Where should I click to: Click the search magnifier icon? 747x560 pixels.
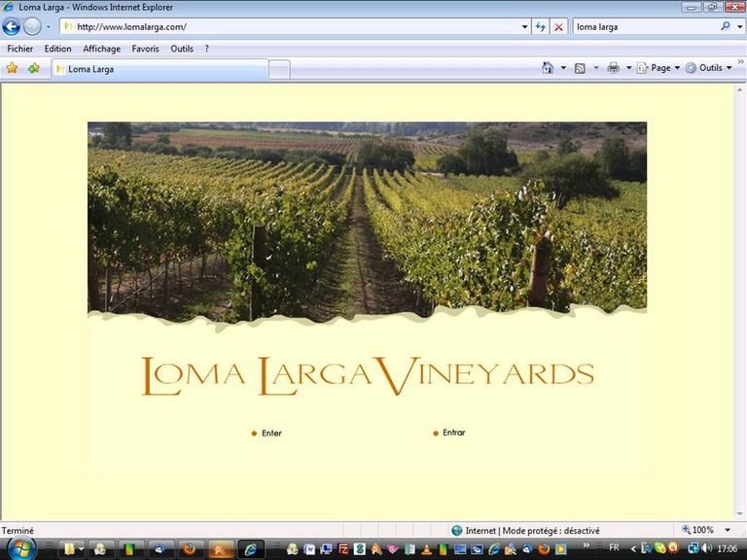(x=726, y=26)
